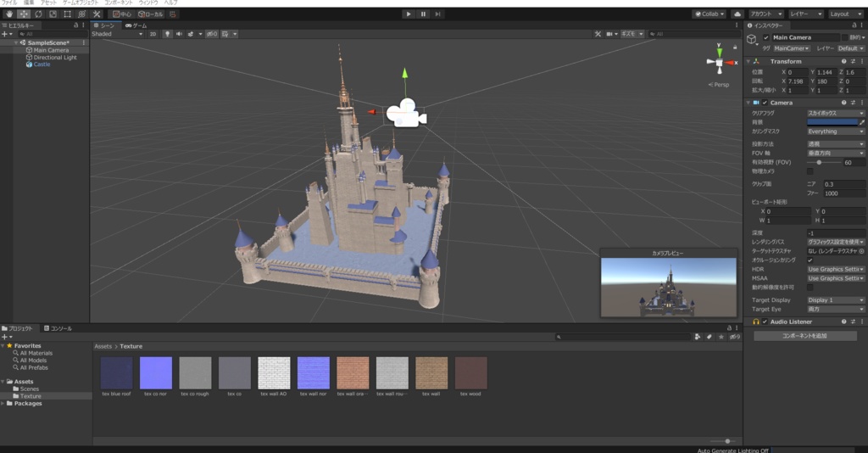This screenshot has height=453, width=868.
Task: Click the コンポーネントを追加 button
Action: [805, 336]
